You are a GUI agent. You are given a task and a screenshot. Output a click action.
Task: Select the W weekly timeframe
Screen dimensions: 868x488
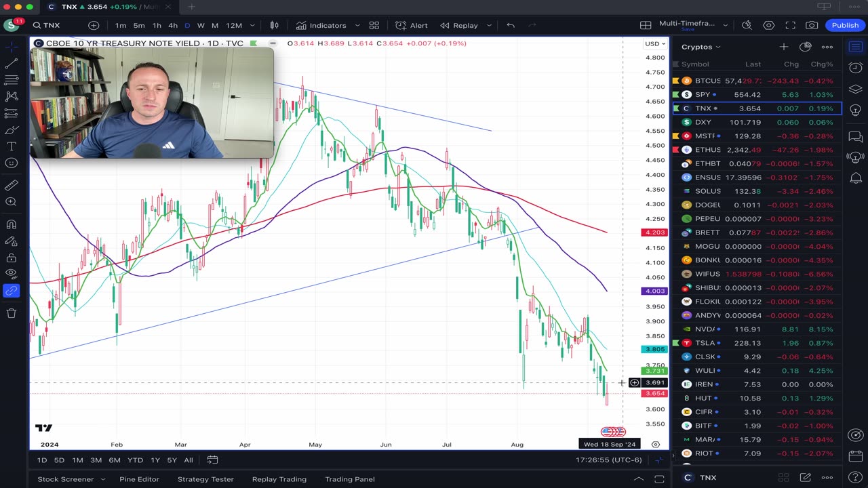[x=201, y=25]
